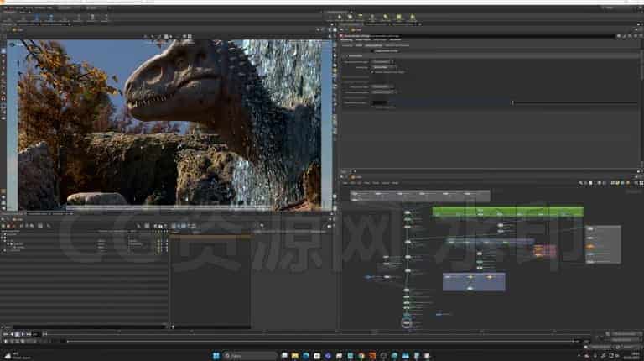Click the last yellow light shelf tool

[x=413, y=17]
